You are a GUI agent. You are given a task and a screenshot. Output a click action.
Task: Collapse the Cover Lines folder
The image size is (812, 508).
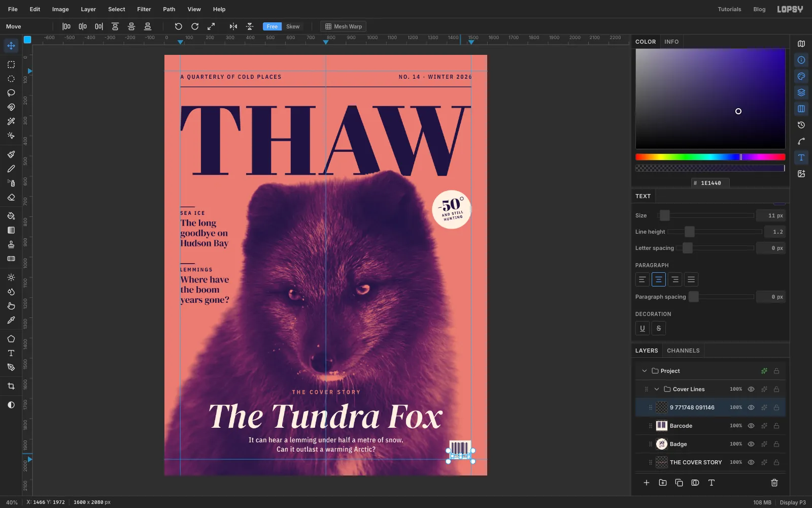[x=657, y=389]
